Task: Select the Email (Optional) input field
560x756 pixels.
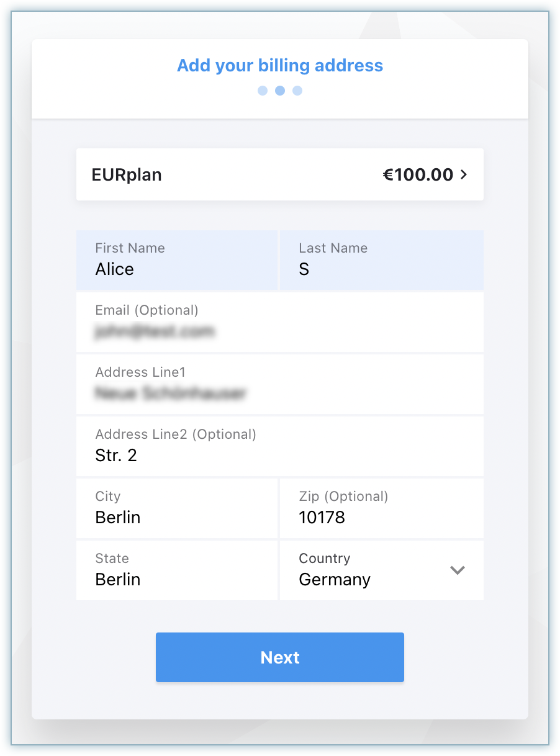Action: (279, 331)
